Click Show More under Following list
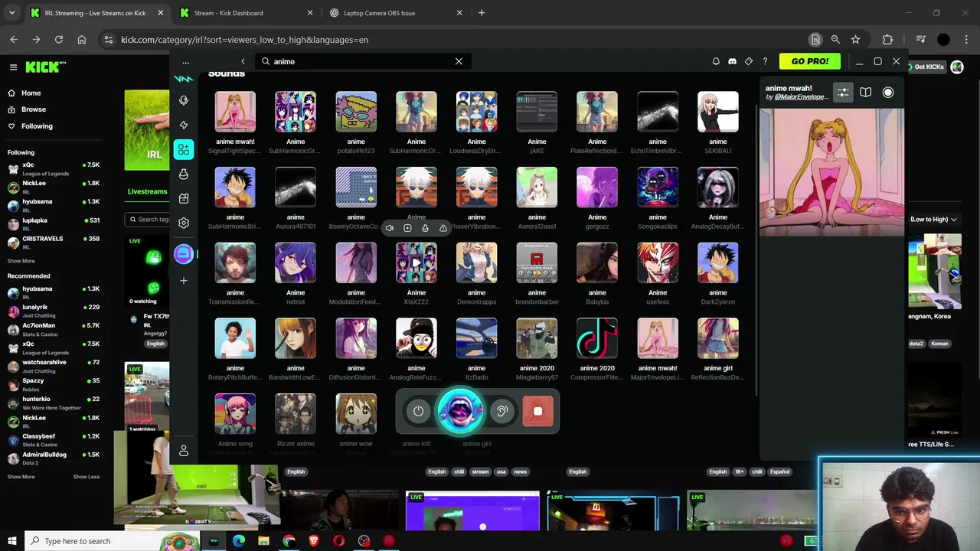 (21, 261)
